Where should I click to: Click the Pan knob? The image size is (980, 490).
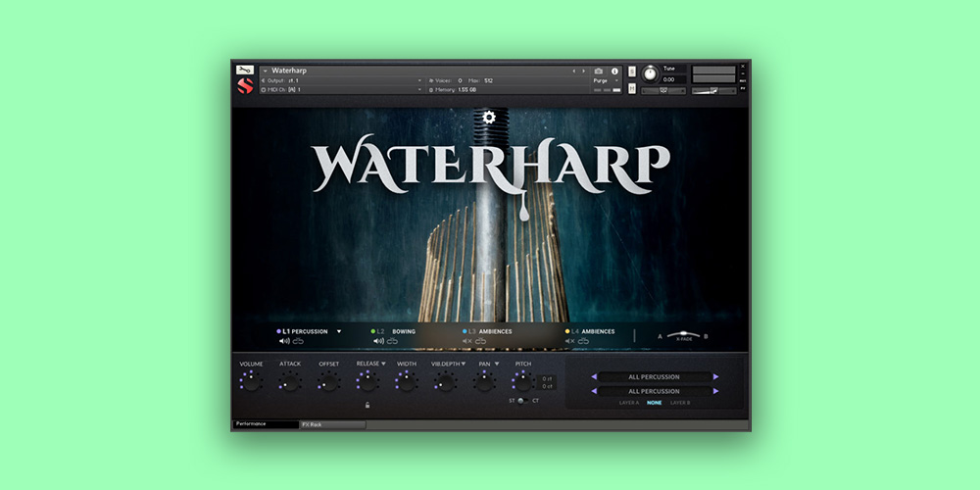click(x=484, y=382)
